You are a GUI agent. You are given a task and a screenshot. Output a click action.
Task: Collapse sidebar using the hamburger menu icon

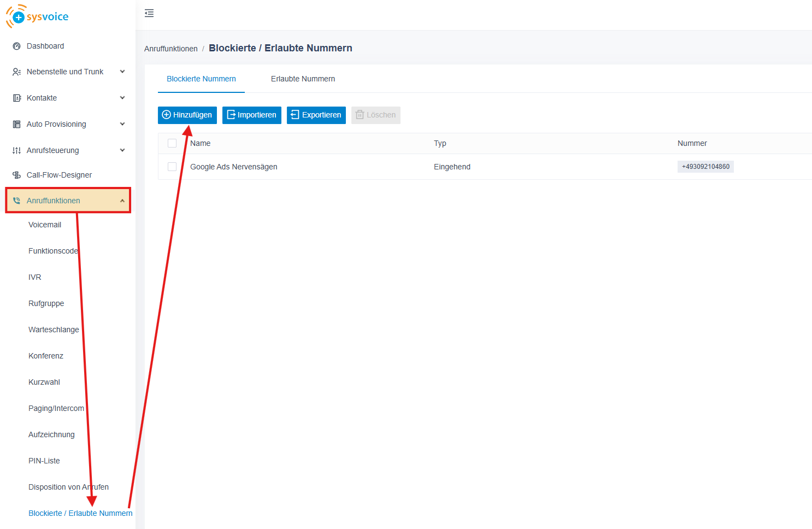pyautogui.click(x=149, y=13)
